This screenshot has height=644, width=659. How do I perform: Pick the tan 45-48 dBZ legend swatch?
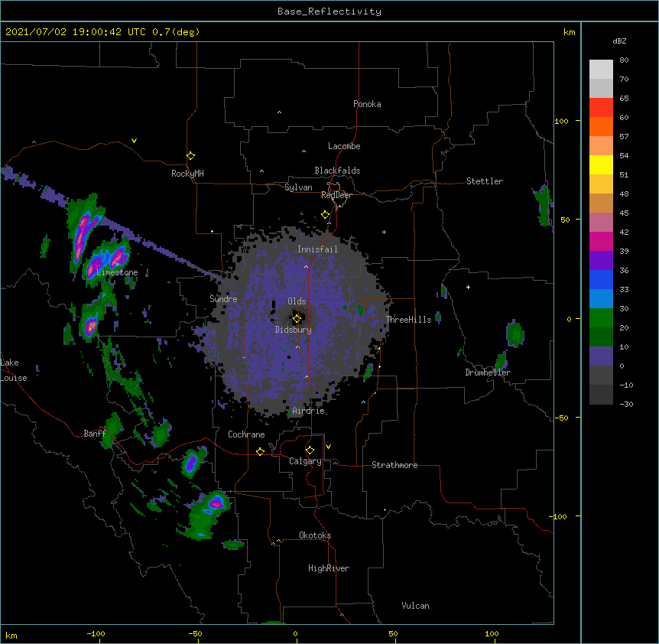pos(601,203)
